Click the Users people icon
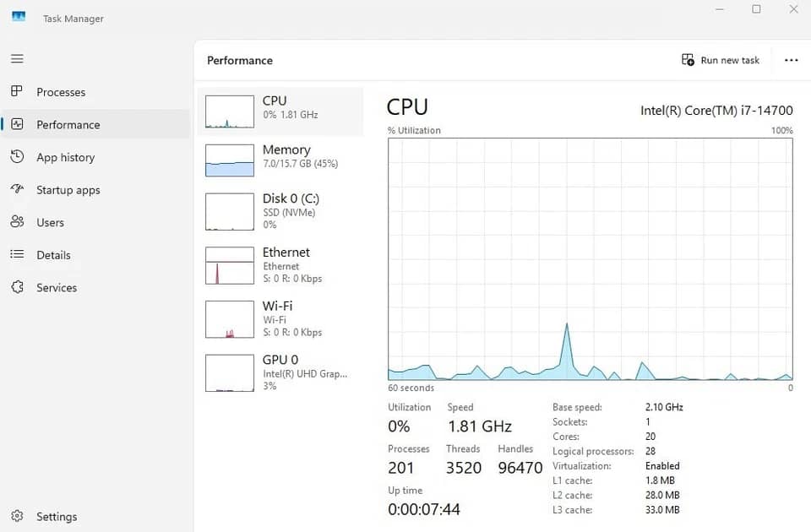 [17, 222]
